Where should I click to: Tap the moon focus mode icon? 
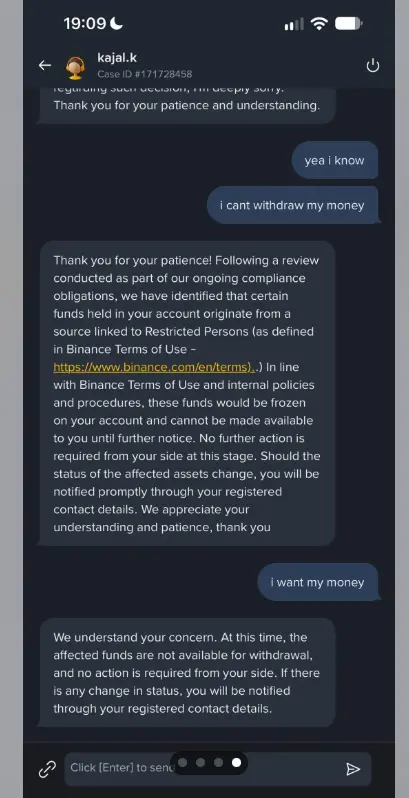click(x=116, y=23)
